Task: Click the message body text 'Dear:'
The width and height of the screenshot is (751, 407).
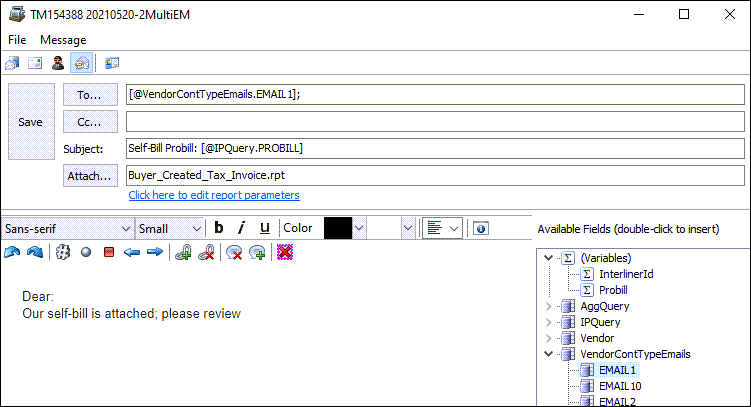Action: click(38, 296)
